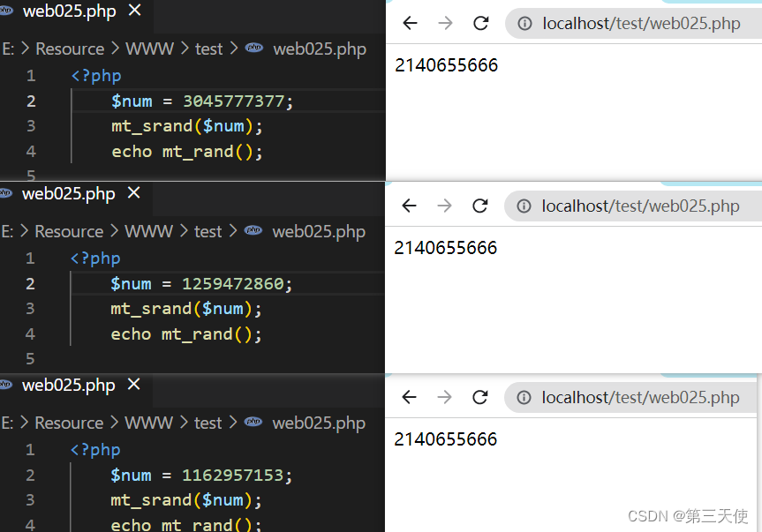Screen dimensions: 762x532
Task: Click PHP file icon in breadcrumb above 1162957153 code
Action: [253, 422]
